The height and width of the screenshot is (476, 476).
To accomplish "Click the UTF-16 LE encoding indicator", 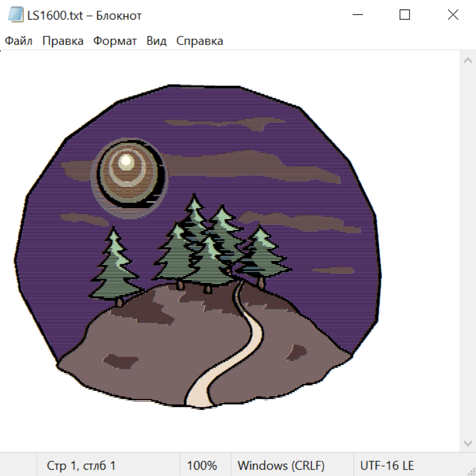I will tap(387, 466).
